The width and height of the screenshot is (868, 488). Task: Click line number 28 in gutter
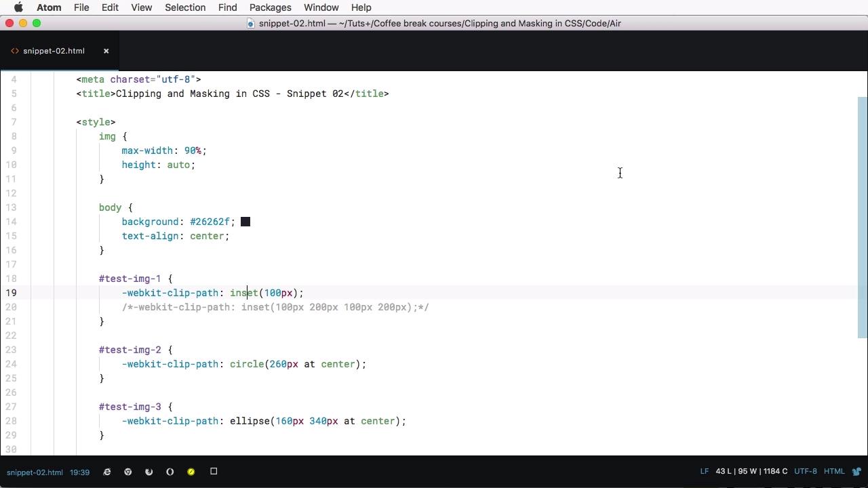[x=12, y=421]
